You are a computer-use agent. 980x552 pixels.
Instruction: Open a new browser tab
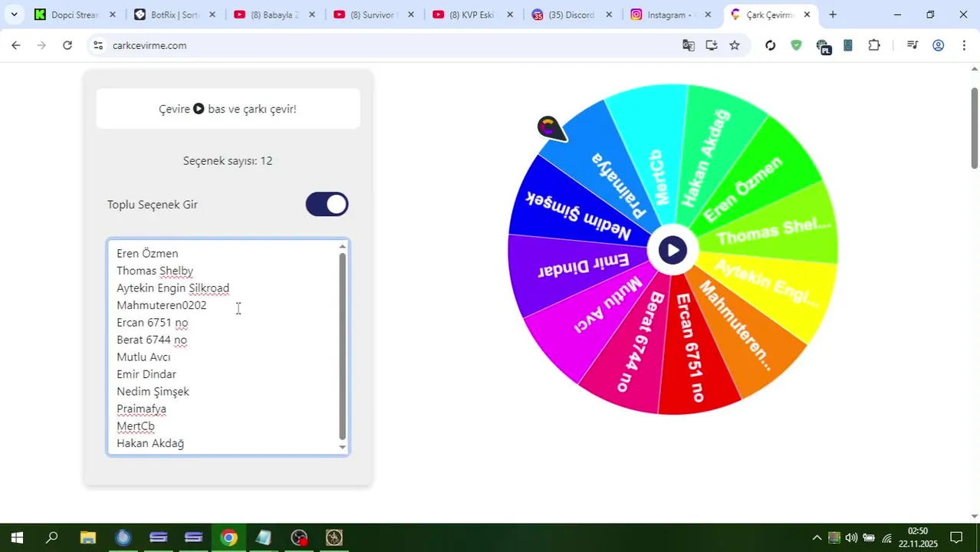click(x=833, y=15)
